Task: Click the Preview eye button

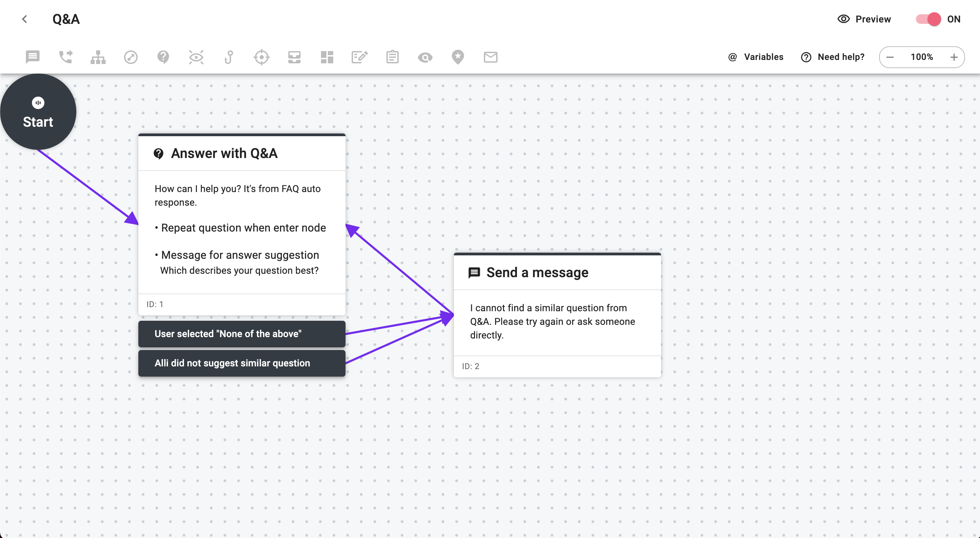Action: (864, 19)
